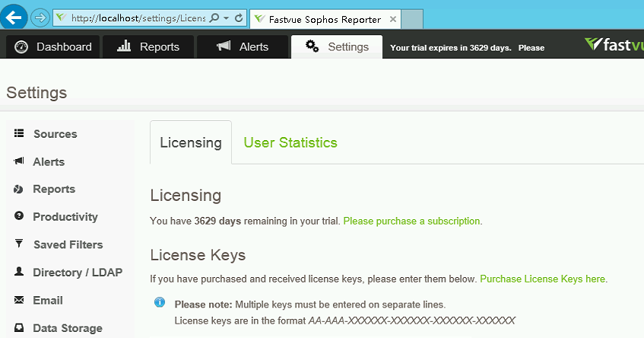This screenshot has height=338, width=644.
Task: Click the Dashboard gauge icon
Action: [x=21, y=47]
